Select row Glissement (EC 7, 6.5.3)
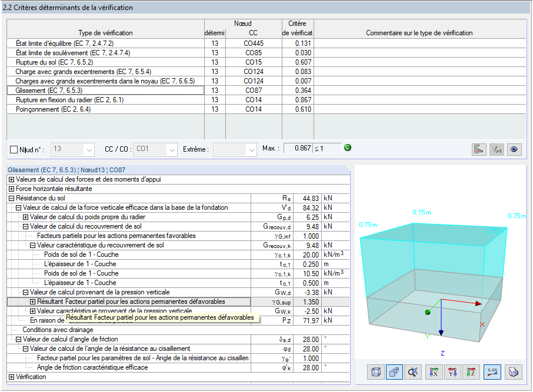The height and width of the screenshot is (392, 533). [x=105, y=91]
